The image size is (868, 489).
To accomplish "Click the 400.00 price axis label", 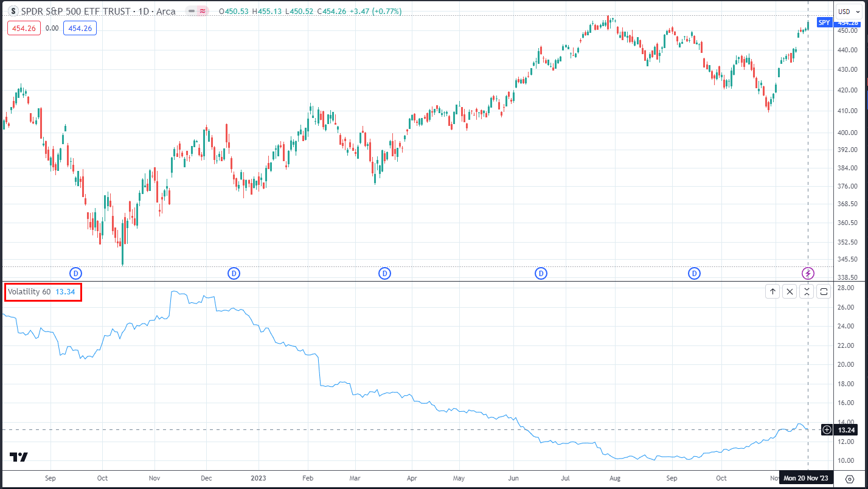I will [846, 133].
